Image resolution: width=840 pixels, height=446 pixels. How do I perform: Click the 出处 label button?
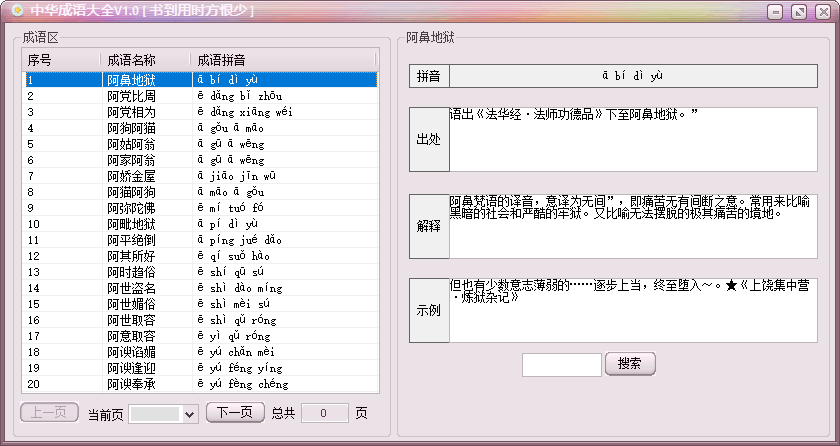coord(429,139)
